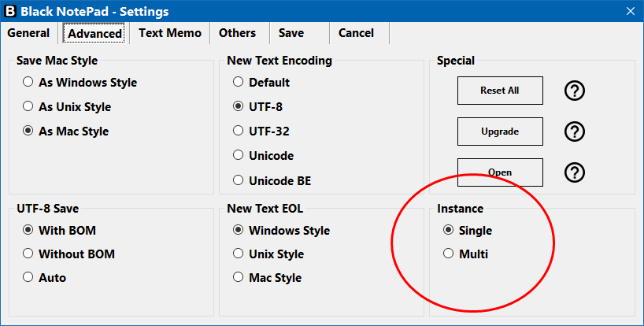Go to the Others tab
Image resolution: width=644 pixels, height=326 pixels.
[238, 33]
